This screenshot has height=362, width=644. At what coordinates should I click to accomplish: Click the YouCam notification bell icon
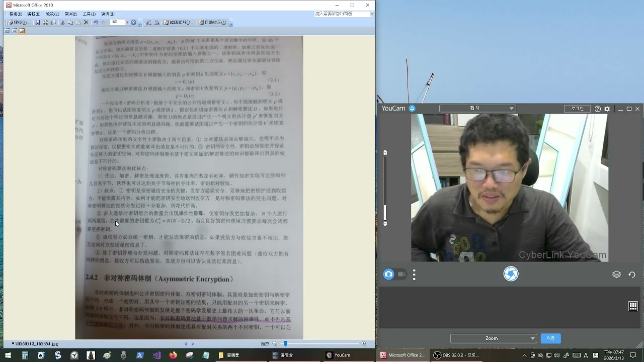pyautogui.click(x=412, y=109)
